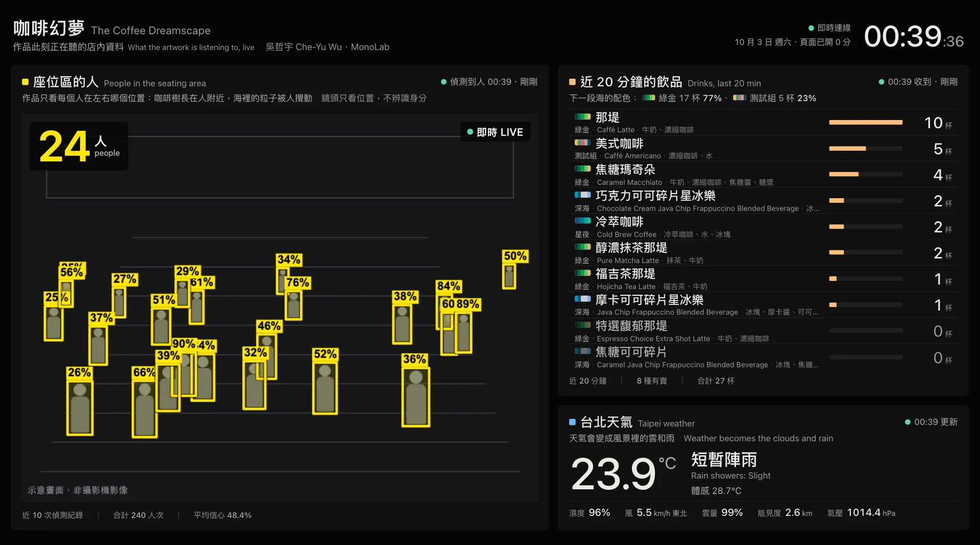Click the 特選馥郁那堤 drink name
The image size is (980, 545).
click(x=631, y=326)
